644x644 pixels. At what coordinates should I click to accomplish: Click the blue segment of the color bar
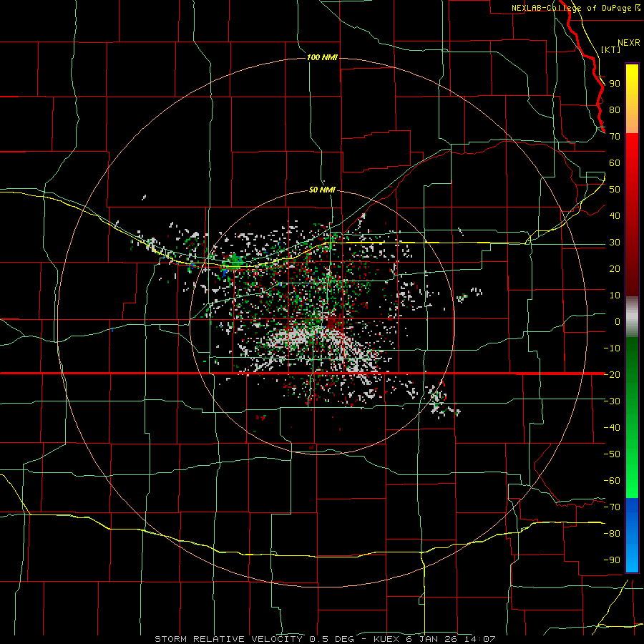(x=632, y=535)
